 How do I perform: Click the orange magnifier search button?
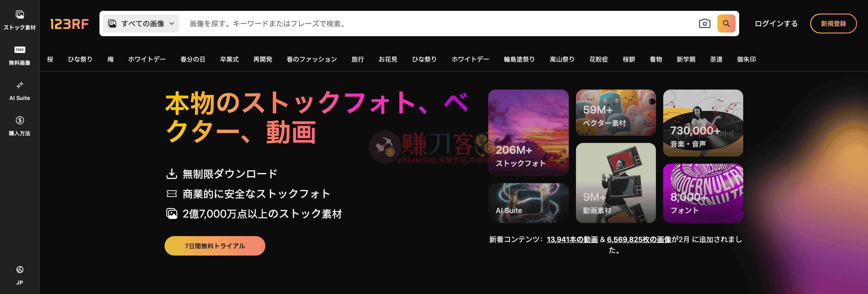(x=726, y=24)
